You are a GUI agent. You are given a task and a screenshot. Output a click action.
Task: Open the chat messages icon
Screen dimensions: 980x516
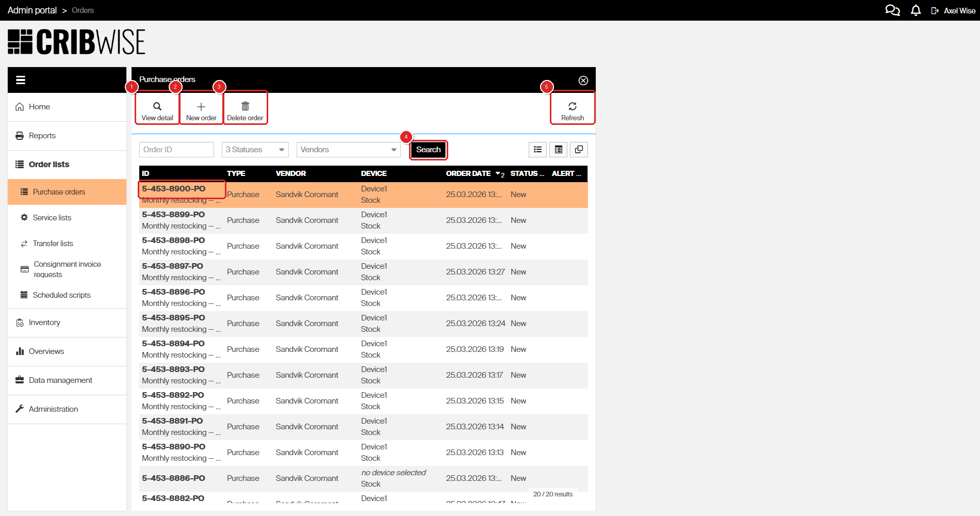point(892,10)
